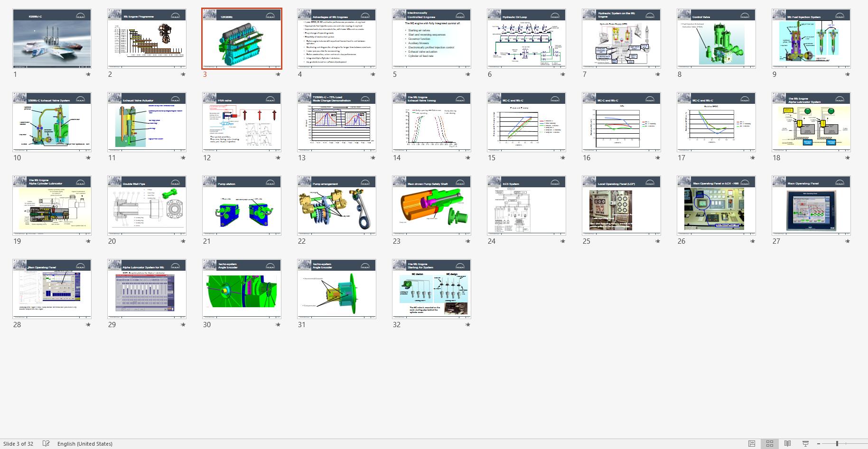
Task: Select the Exhaust Valve Actuator slide
Action: coord(147,122)
